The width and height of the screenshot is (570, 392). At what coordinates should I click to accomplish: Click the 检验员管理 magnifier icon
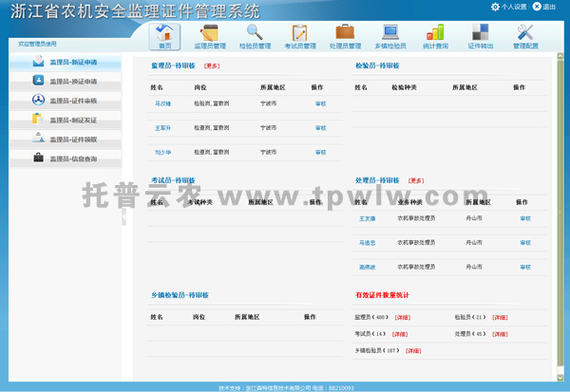(x=255, y=36)
